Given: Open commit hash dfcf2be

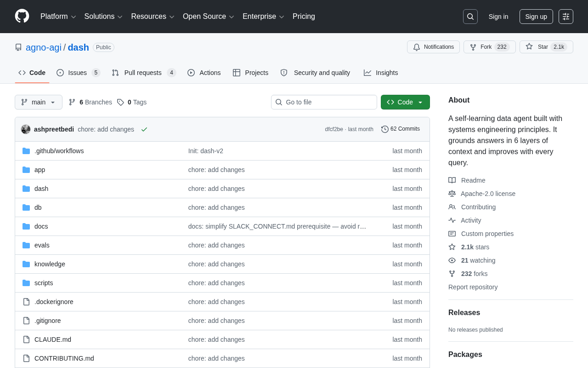Looking at the screenshot, I should pyautogui.click(x=334, y=129).
